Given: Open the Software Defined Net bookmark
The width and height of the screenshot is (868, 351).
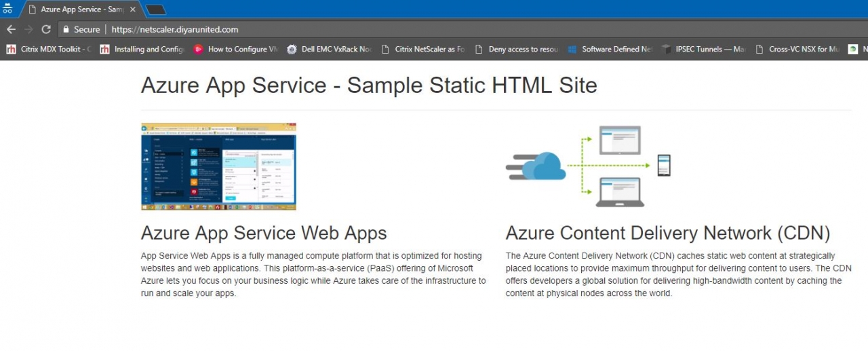Looking at the screenshot, I should tap(610, 49).
